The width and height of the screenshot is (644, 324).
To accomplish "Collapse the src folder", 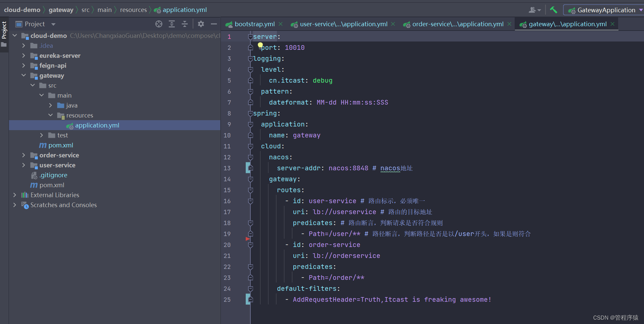I will click(32, 85).
